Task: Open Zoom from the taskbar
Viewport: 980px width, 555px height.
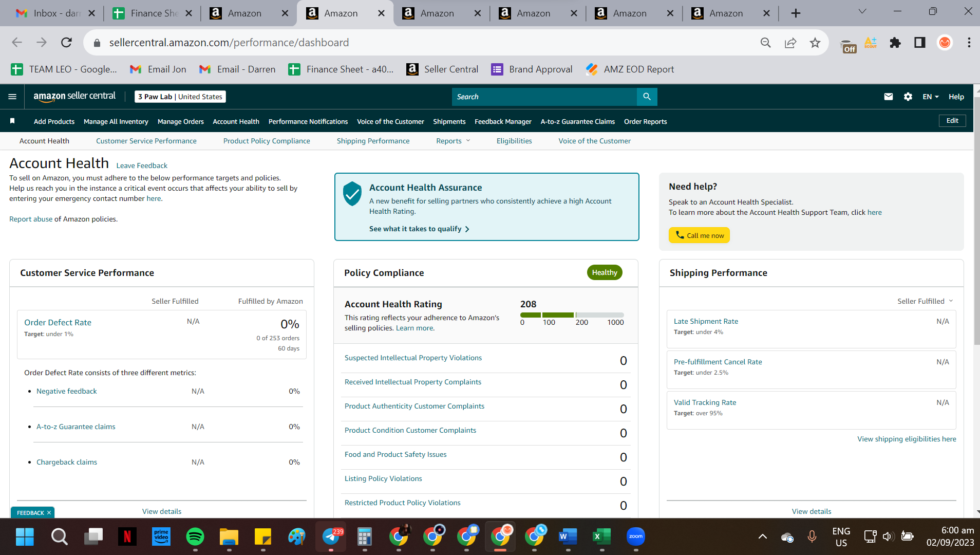Action: click(636, 537)
